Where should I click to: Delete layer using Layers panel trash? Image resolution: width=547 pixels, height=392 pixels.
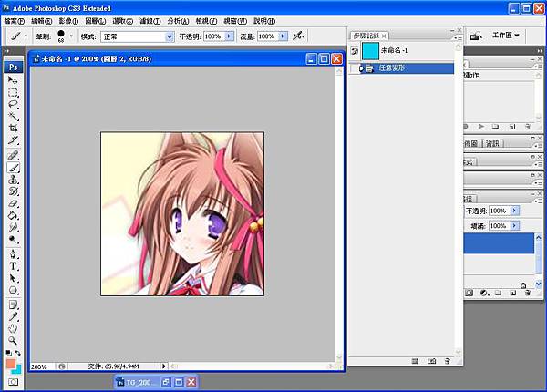528,293
